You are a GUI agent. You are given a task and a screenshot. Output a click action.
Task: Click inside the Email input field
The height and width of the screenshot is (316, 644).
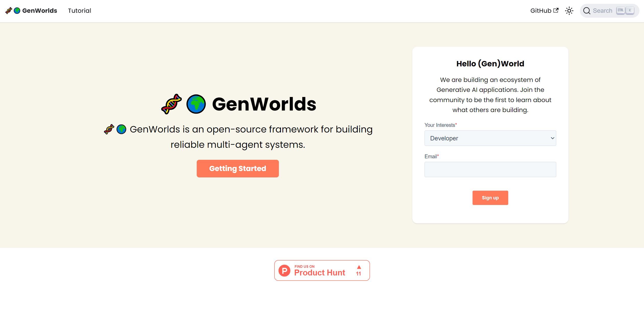point(490,169)
